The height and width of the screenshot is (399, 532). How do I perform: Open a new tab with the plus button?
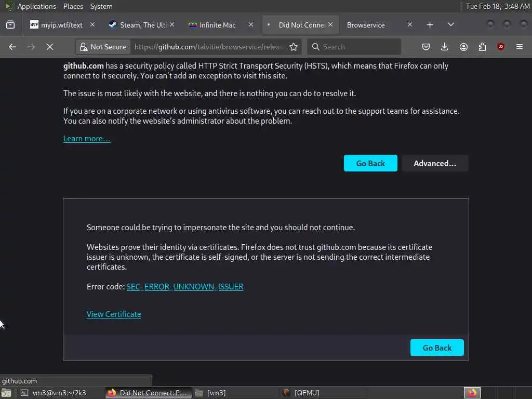click(x=430, y=25)
